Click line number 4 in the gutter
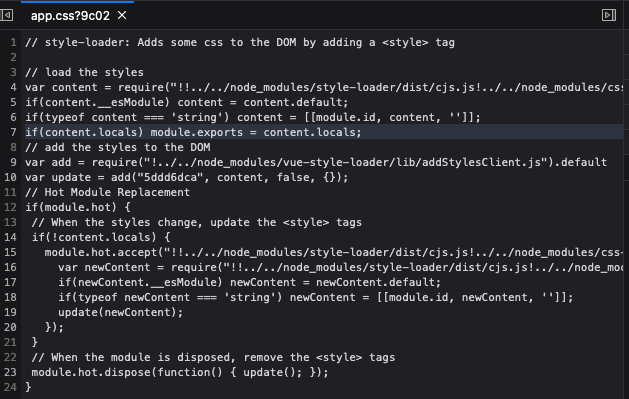Image resolution: width=629 pixels, height=399 pixels. pos(13,87)
